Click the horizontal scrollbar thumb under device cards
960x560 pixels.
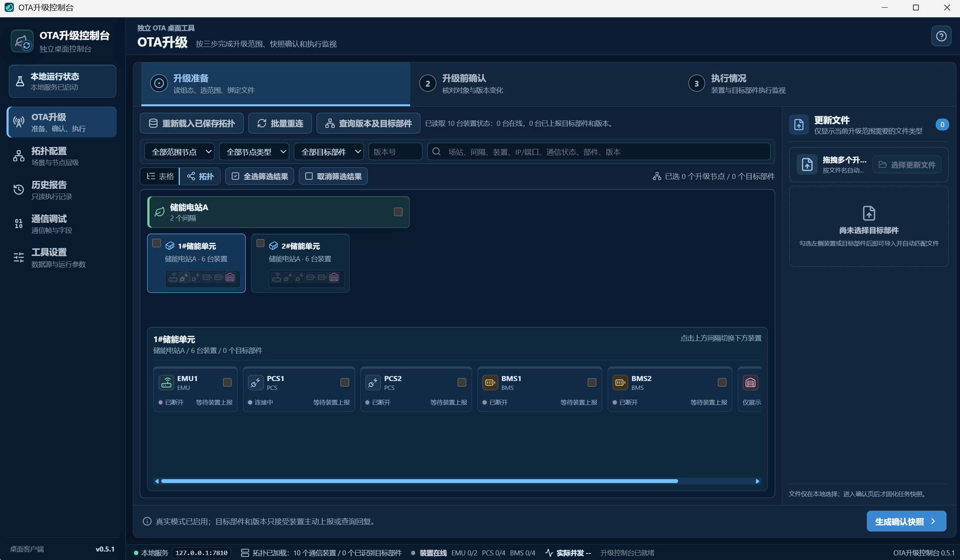click(x=419, y=481)
